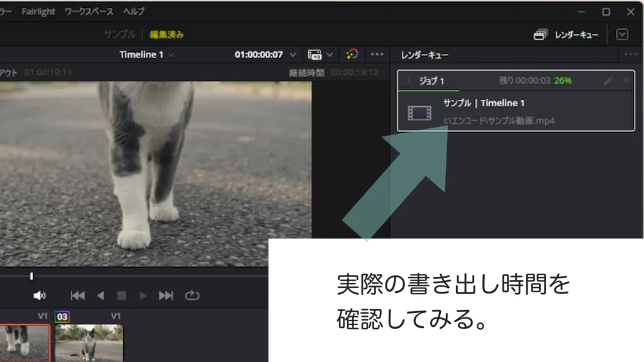Click the output path サンプル動画.mp4
644x362 pixels.
[x=499, y=121]
